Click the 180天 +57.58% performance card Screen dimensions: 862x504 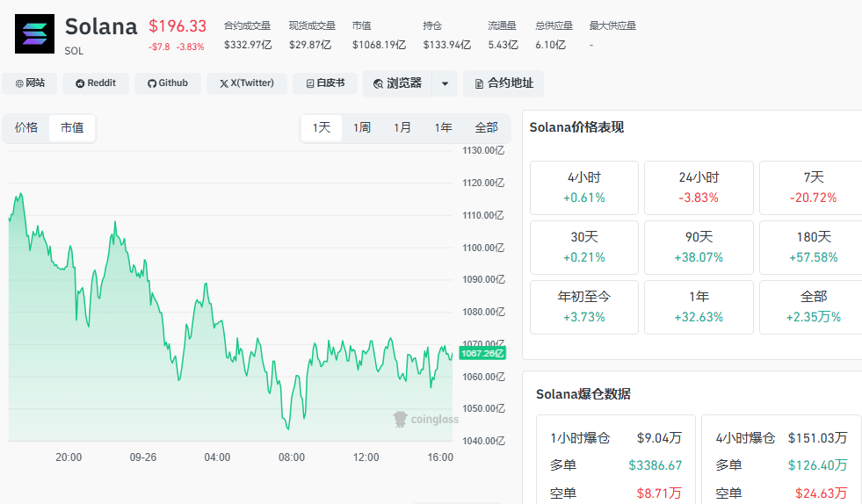click(813, 248)
